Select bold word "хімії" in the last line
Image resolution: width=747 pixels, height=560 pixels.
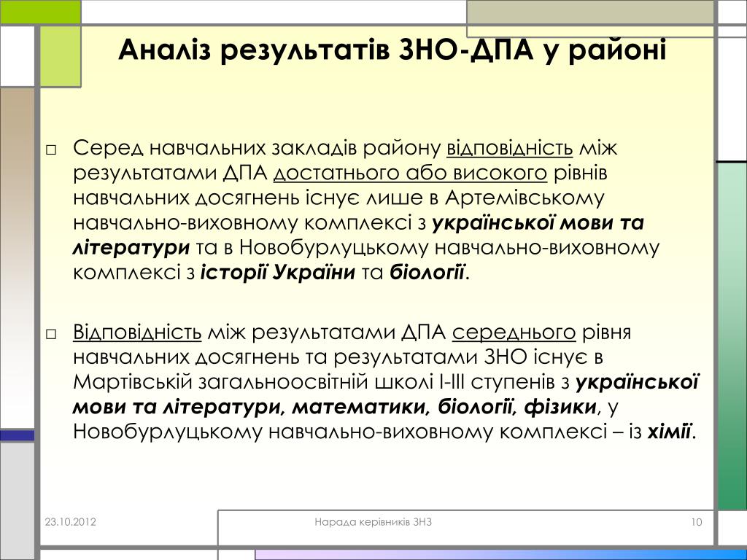pos(669,432)
